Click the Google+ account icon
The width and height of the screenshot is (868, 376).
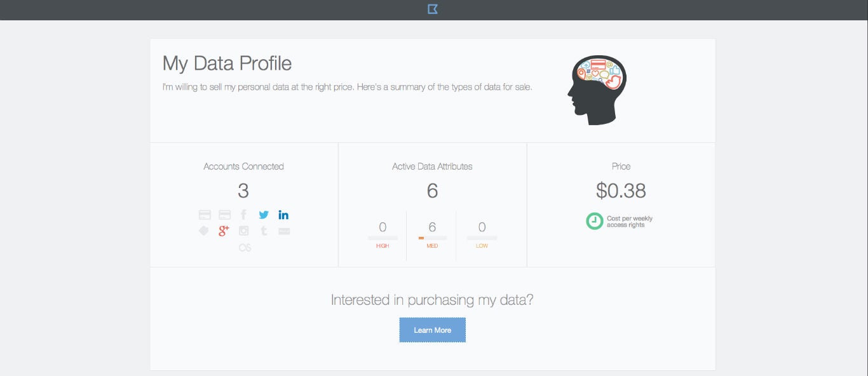(224, 231)
